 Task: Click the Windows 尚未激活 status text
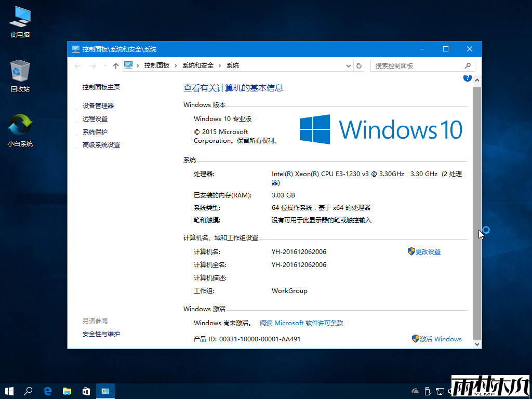click(222, 323)
